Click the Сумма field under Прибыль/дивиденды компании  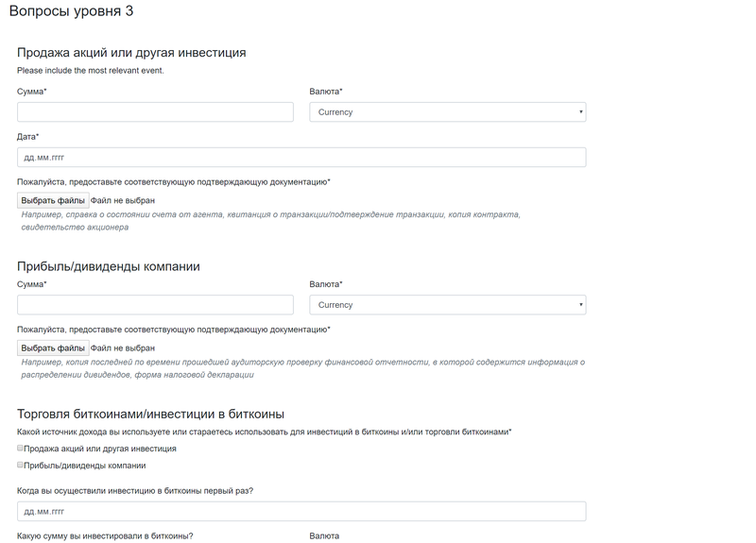pyautogui.click(x=155, y=304)
